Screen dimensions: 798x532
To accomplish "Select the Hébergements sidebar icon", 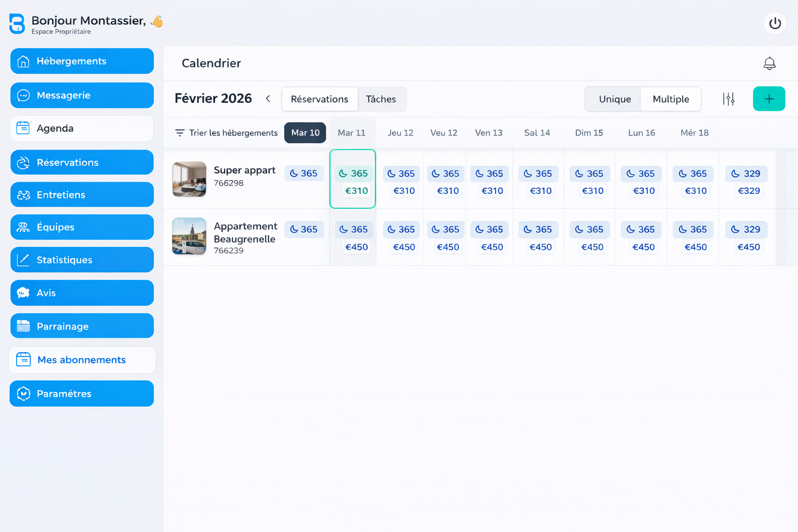I will coord(23,61).
